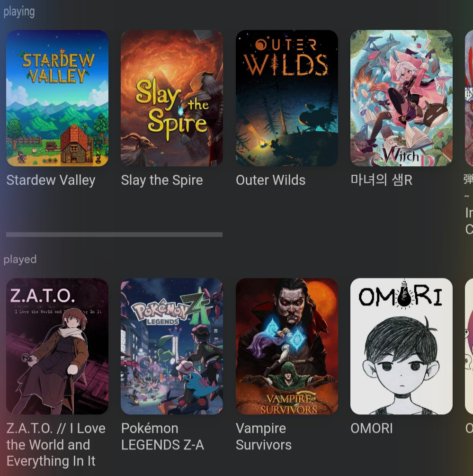
Task: Click the Pokémon LEGENDS Z-A title label
Action: (x=162, y=437)
